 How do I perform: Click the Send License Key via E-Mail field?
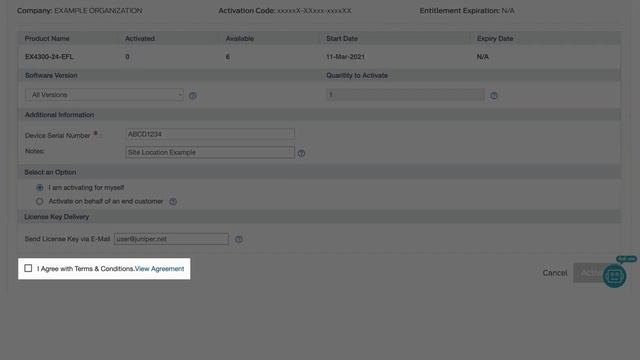(171, 239)
